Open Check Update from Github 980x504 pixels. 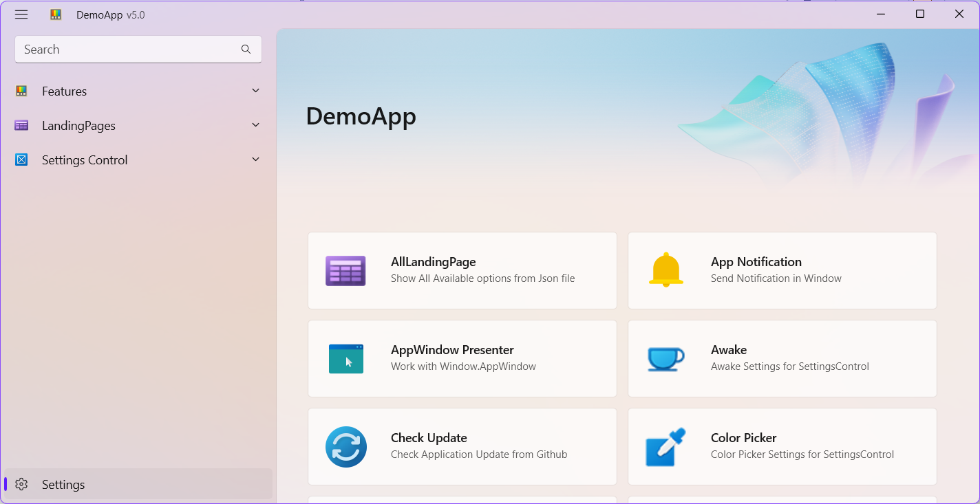click(x=462, y=446)
